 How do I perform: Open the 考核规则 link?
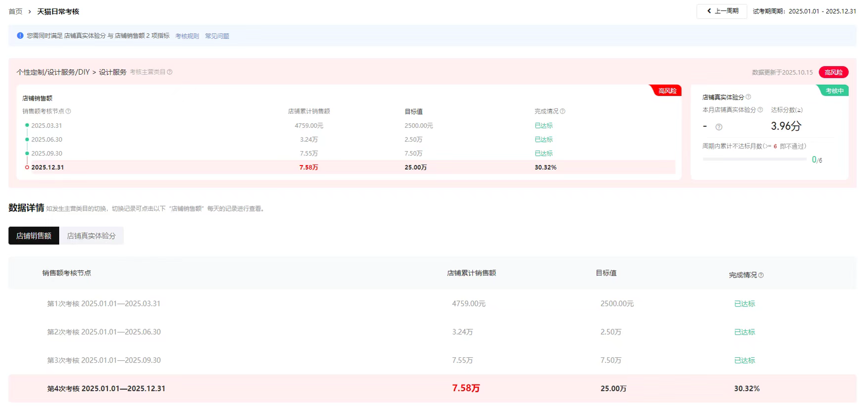(187, 36)
